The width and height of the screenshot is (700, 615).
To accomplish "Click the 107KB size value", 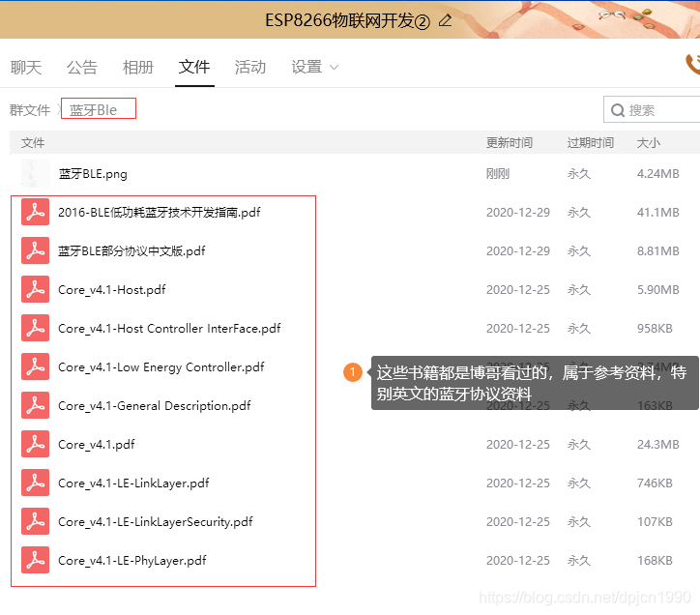I will (x=655, y=522).
